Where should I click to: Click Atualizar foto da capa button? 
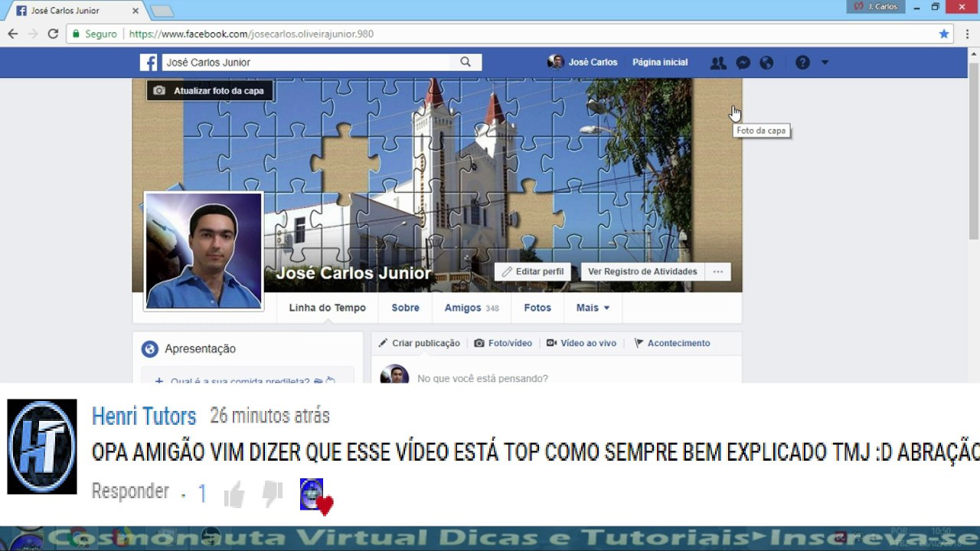coord(210,90)
